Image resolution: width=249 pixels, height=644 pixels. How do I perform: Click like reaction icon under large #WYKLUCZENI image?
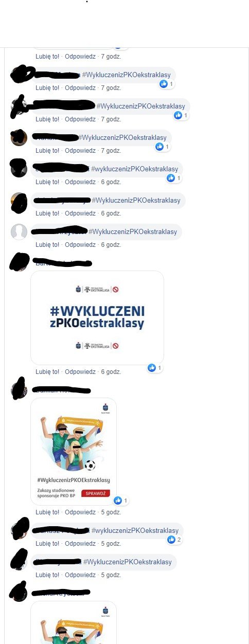[x=152, y=368]
